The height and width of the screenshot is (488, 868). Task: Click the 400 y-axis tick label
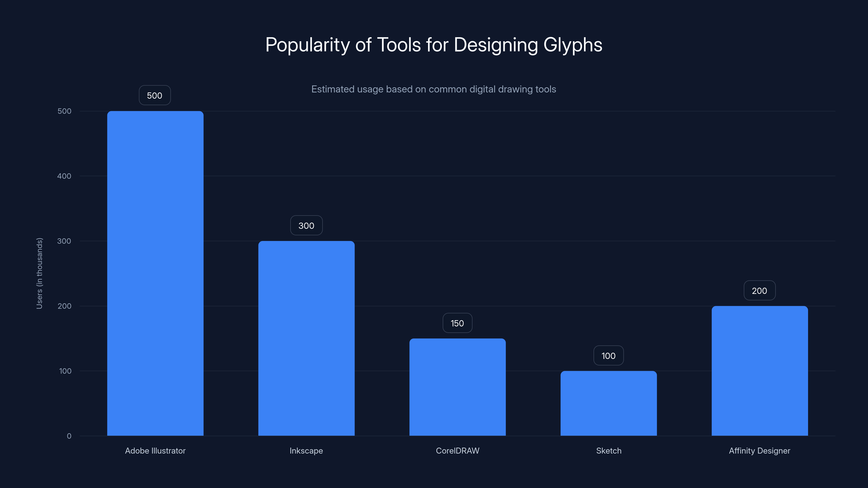tap(64, 176)
